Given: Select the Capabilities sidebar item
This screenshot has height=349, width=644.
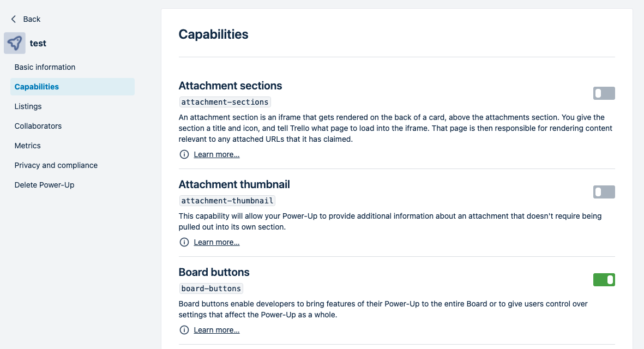Looking at the screenshot, I should point(73,87).
